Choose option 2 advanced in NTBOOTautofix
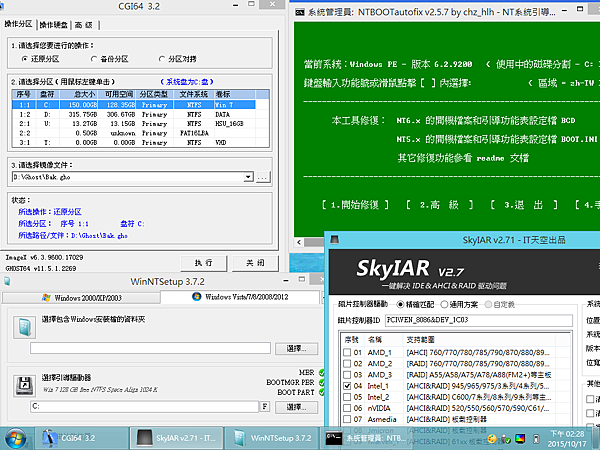This screenshot has width=600, height=450. pos(439,205)
